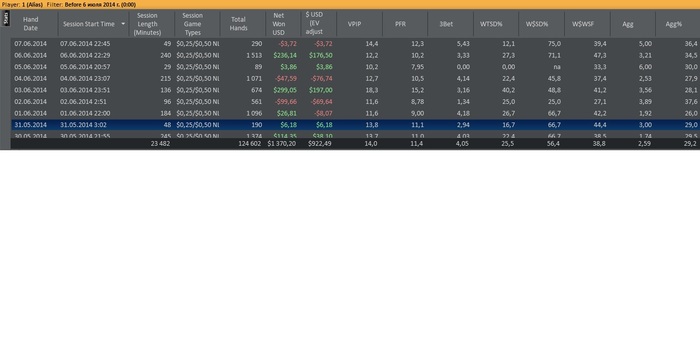Click the $ USD (EV adjust) header

coord(314,24)
